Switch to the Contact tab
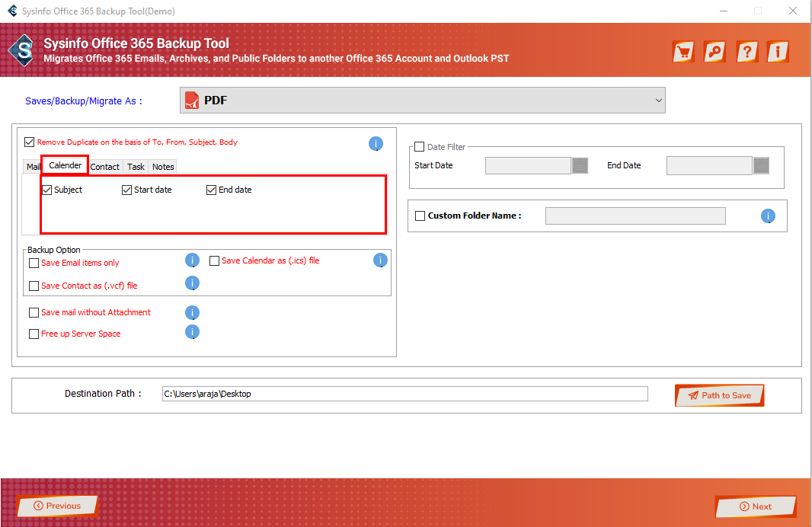 (104, 167)
